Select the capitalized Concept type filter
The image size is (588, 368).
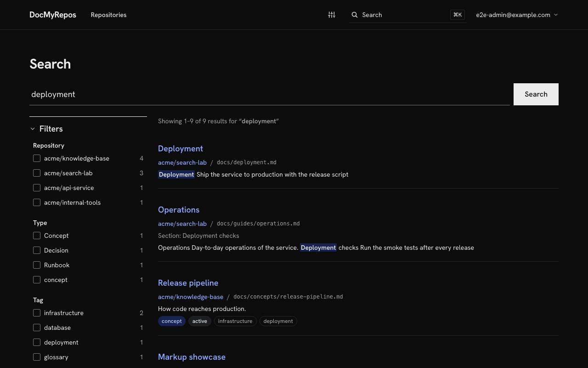click(37, 236)
